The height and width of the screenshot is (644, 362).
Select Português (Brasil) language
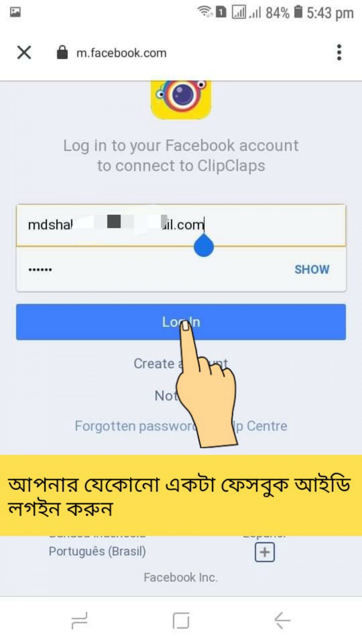[97, 551]
